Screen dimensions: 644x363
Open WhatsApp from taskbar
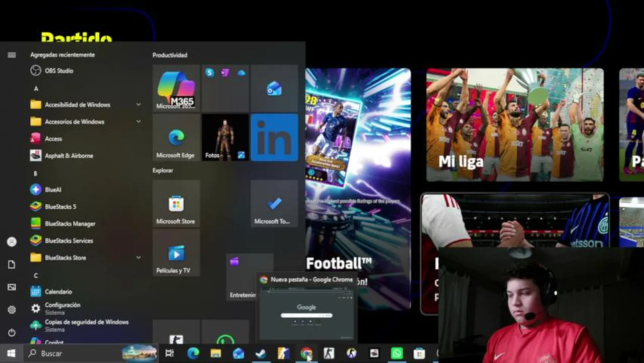pos(397,353)
